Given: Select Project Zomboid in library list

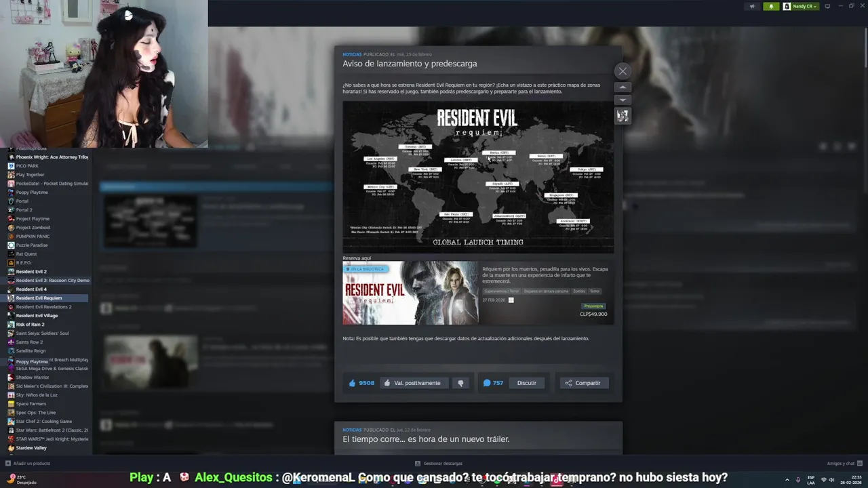Looking at the screenshot, I should [47, 228].
